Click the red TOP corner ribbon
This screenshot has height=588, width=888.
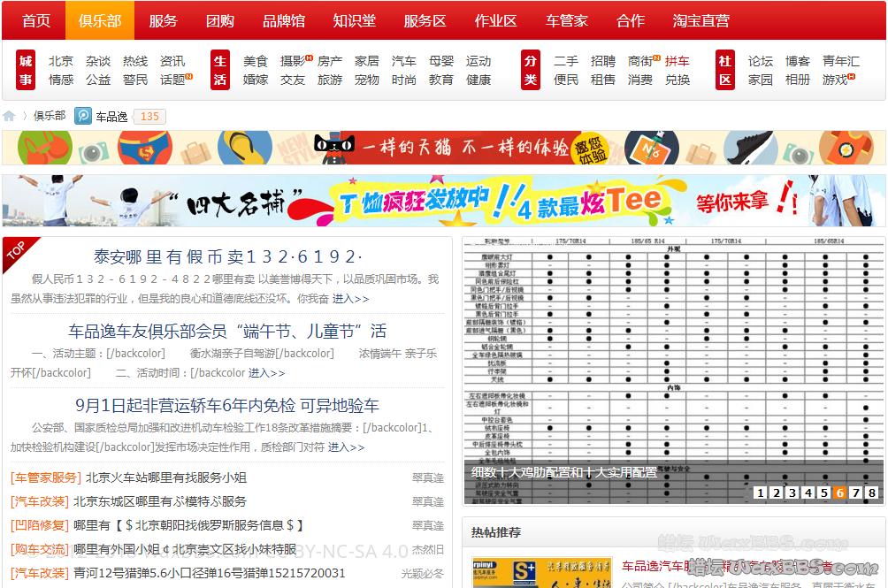(x=16, y=251)
